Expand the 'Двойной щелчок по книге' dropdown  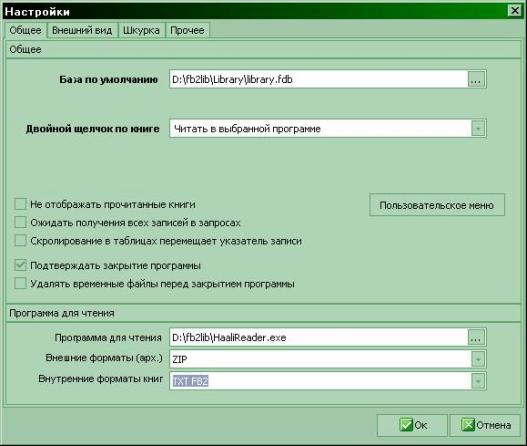coord(478,129)
